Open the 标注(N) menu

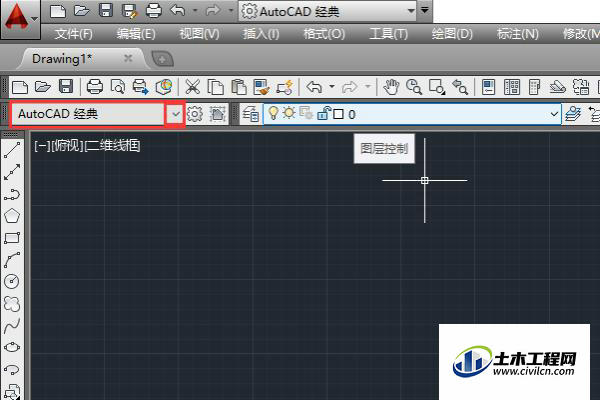pos(517,34)
